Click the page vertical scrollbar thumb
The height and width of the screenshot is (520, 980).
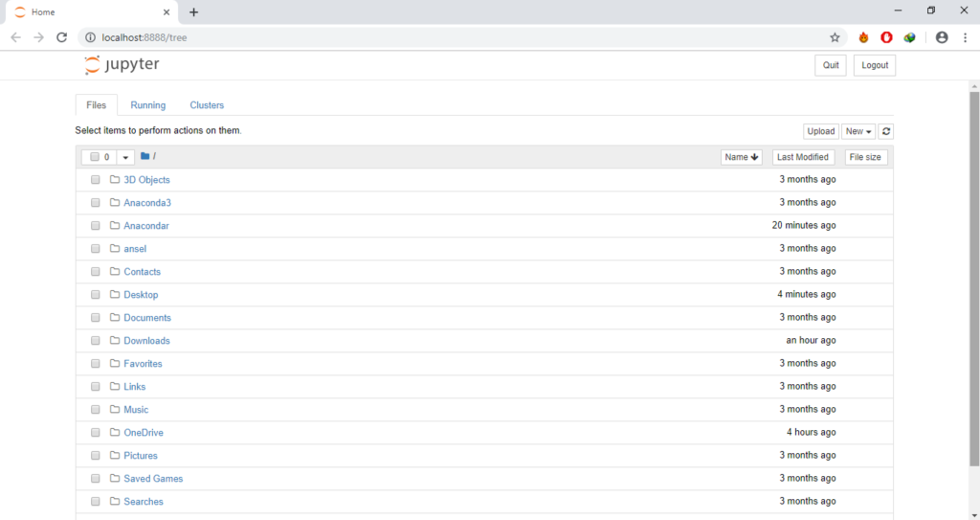coord(974,279)
